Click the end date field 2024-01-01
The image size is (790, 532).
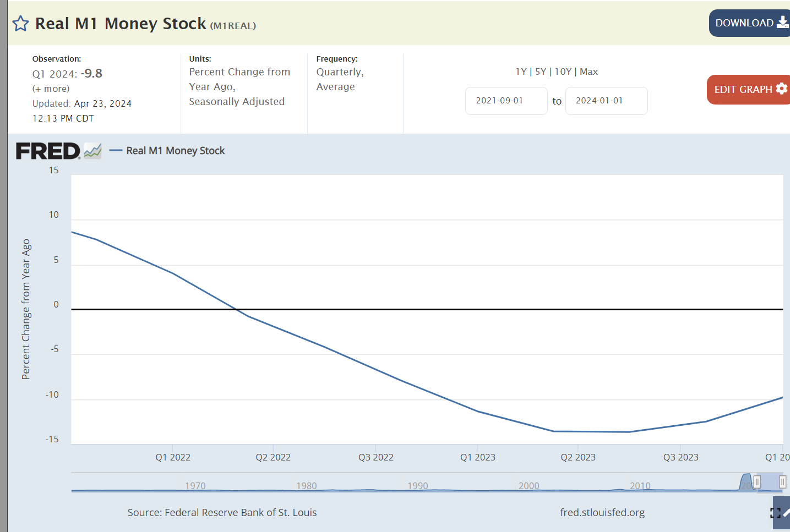point(606,101)
